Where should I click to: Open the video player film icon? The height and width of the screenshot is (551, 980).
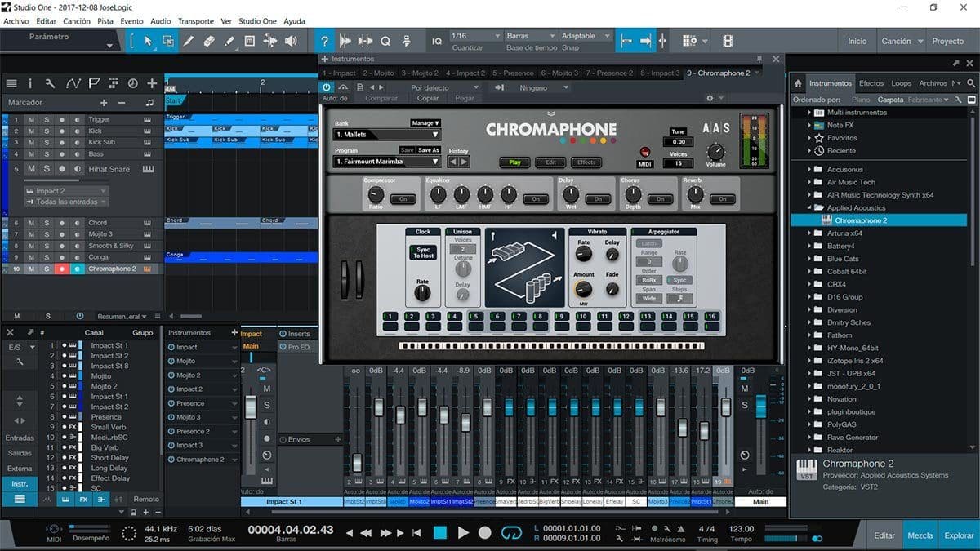728,41
